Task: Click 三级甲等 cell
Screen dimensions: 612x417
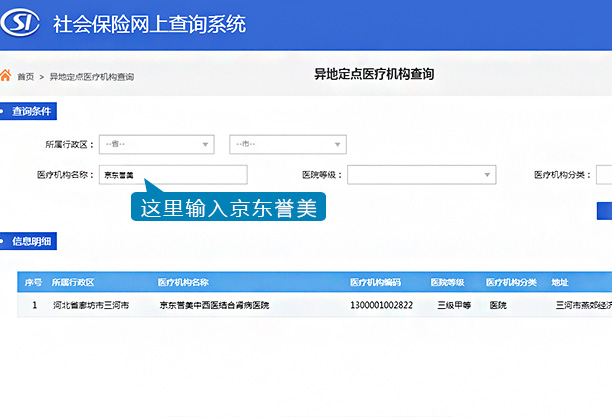Action: coord(454,305)
